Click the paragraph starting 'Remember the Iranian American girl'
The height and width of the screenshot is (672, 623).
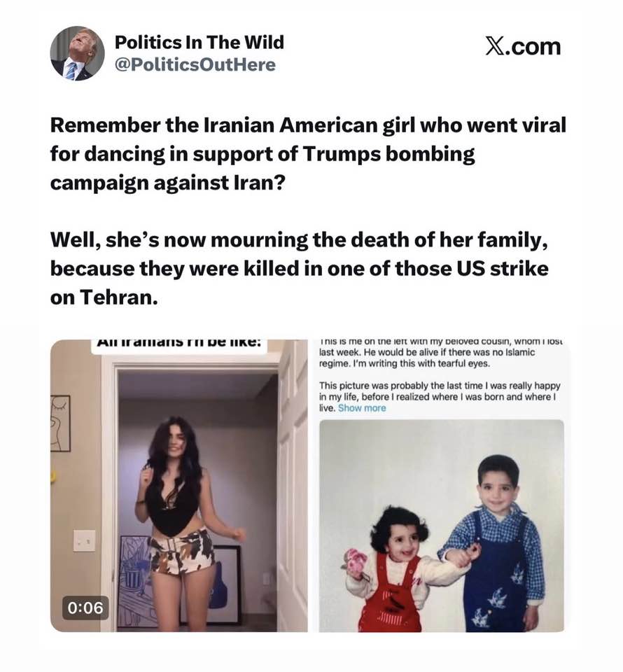click(x=308, y=154)
